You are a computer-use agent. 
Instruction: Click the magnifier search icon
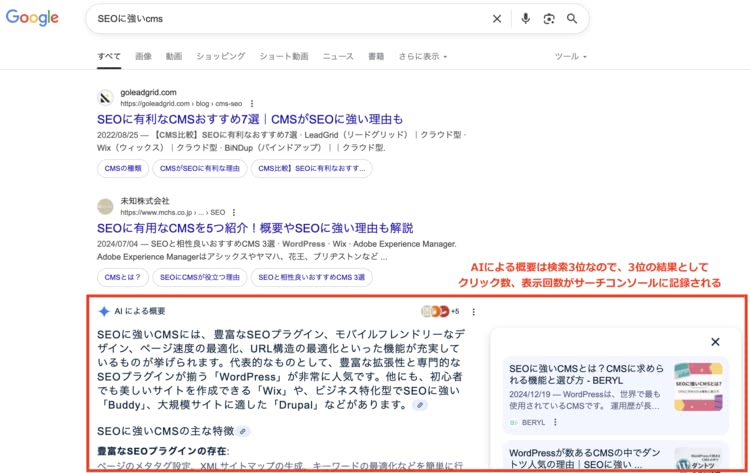572,19
